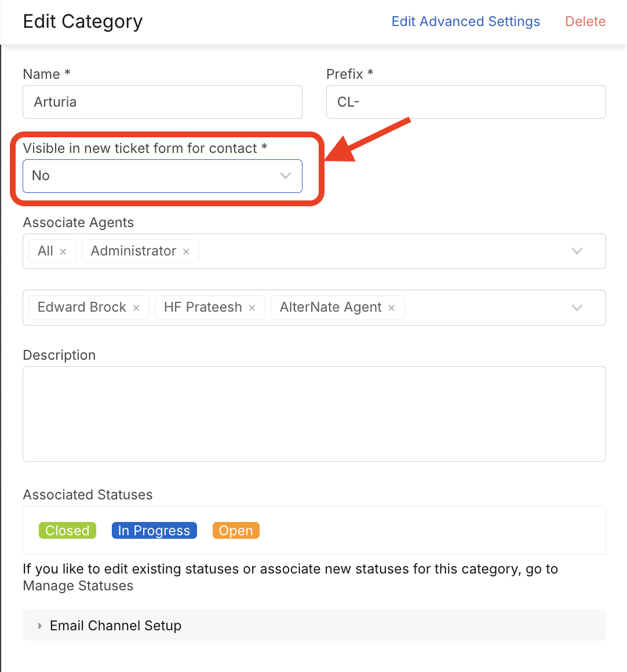Click the Delete category link
Image resolution: width=627 pixels, height=672 pixels.
pos(585,21)
